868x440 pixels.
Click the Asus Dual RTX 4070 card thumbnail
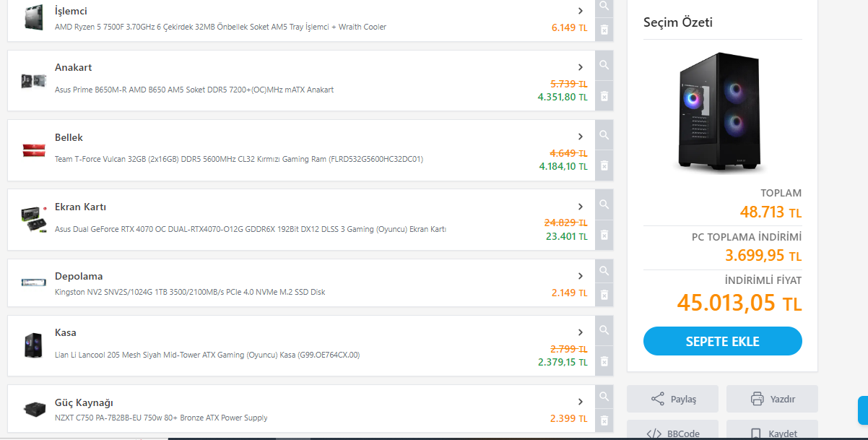(x=33, y=220)
